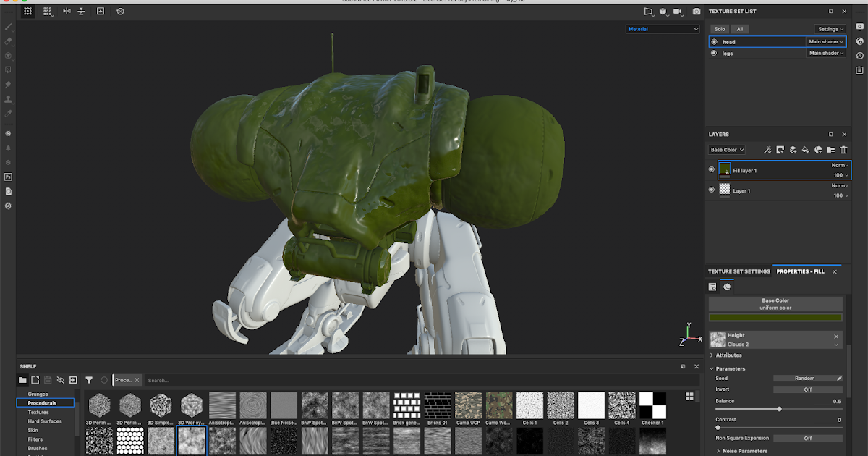Select the Paint tool in the left toolbar
This screenshot has width=868, height=456.
pyautogui.click(x=8, y=27)
